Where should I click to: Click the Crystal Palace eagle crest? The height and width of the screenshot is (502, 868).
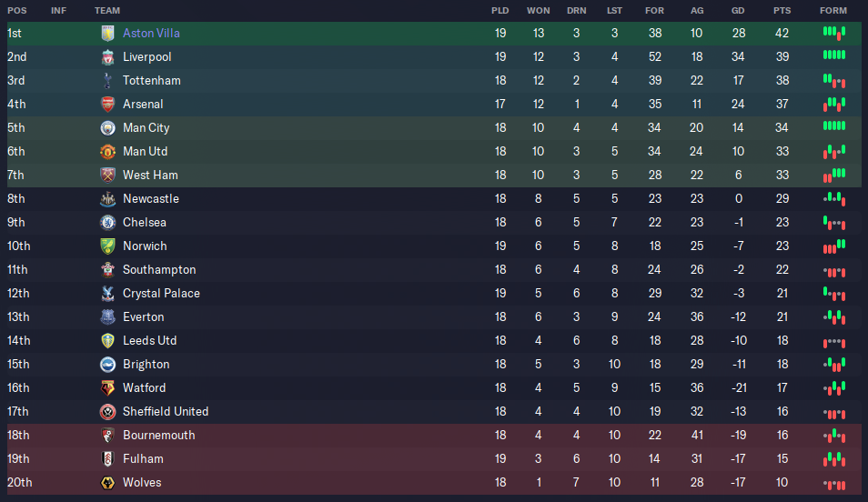107,294
